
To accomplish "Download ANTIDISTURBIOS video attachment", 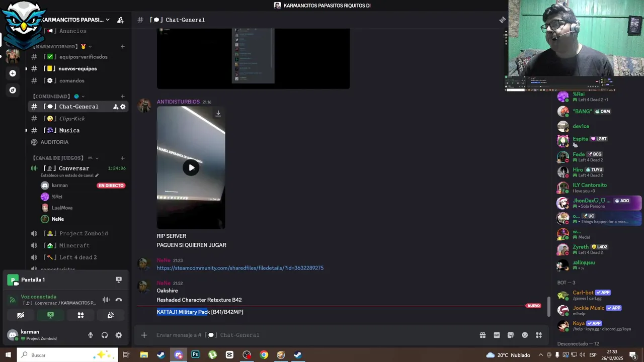I will coord(218,114).
